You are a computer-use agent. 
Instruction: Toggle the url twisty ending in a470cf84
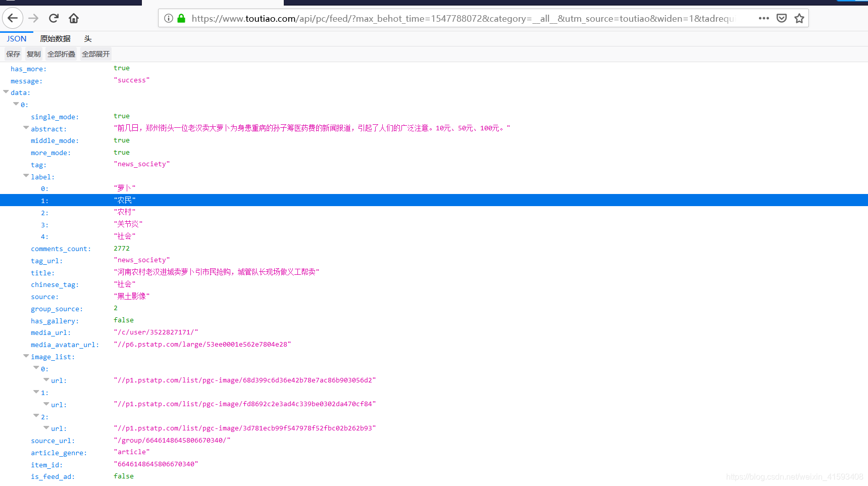[46, 404]
